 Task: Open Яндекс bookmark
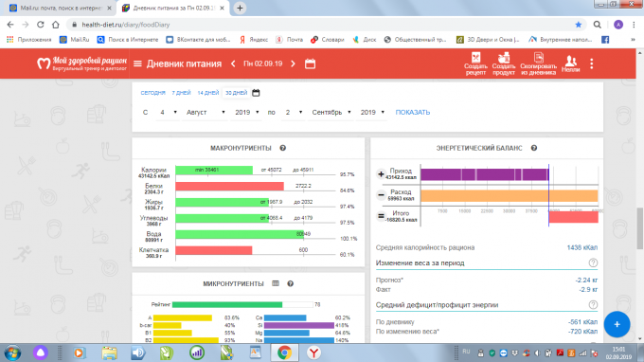pos(254,40)
